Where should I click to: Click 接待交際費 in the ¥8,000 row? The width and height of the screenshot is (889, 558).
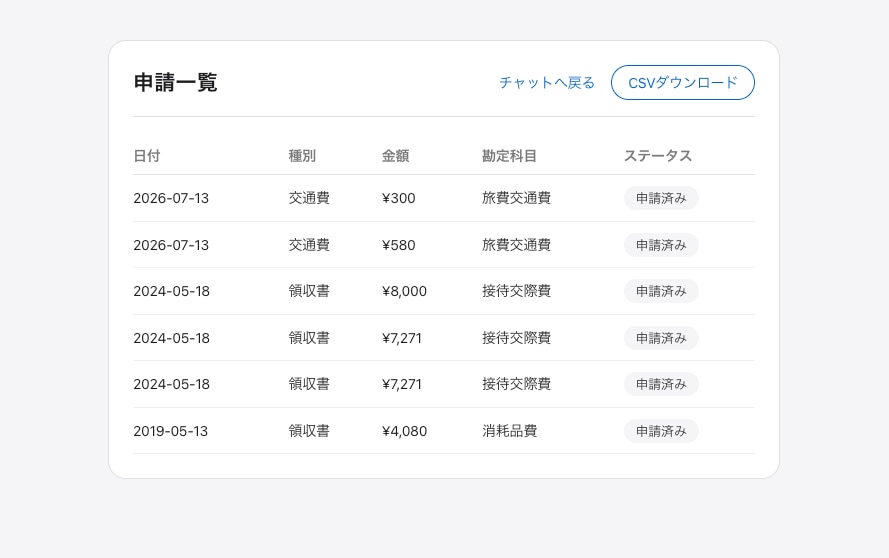click(x=517, y=291)
